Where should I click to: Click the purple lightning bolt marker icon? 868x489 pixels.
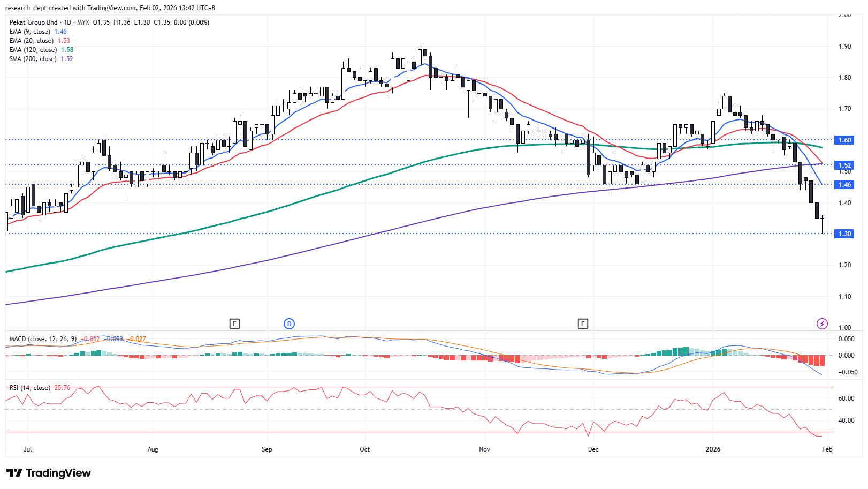822,324
